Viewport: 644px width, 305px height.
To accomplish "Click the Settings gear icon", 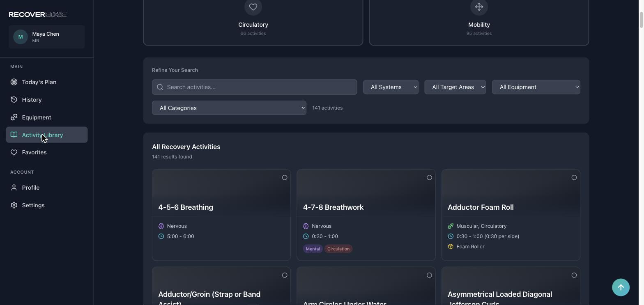I will (14, 205).
